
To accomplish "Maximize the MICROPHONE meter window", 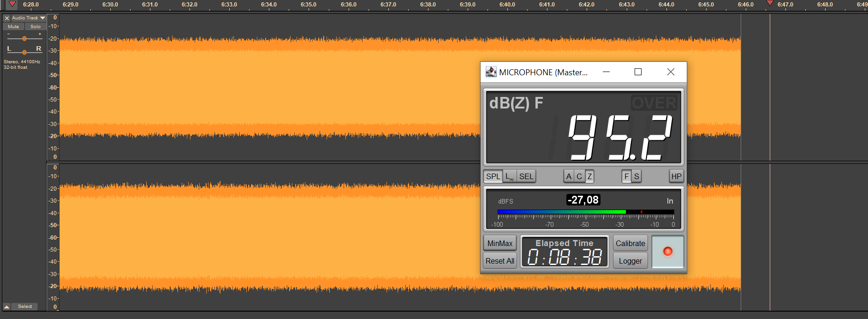I will 638,72.
